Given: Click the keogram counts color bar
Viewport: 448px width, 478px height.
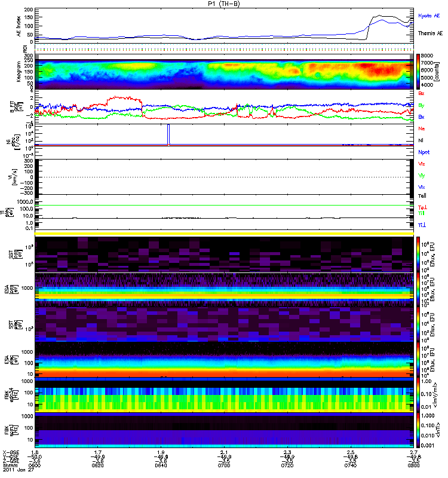Looking at the screenshot, I should [419, 71].
